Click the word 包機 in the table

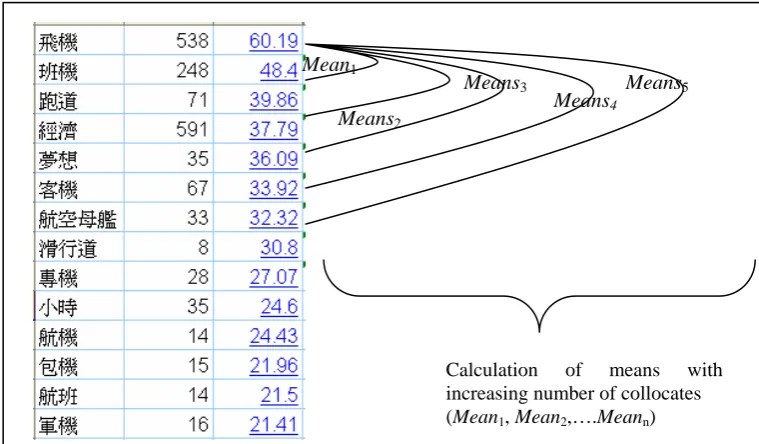pyautogui.click(x=58, y=367)
